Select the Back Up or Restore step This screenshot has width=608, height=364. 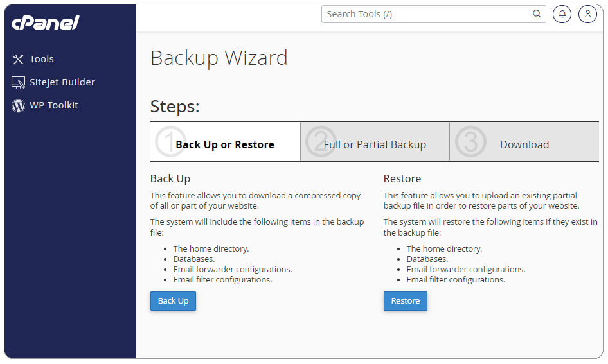click(225, 145)
